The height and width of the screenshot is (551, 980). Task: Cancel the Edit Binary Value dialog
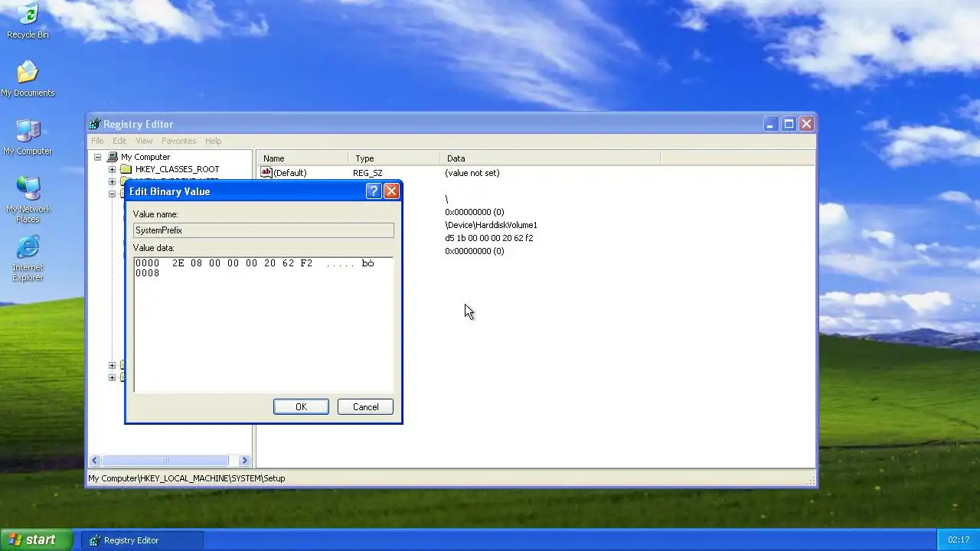365,407
